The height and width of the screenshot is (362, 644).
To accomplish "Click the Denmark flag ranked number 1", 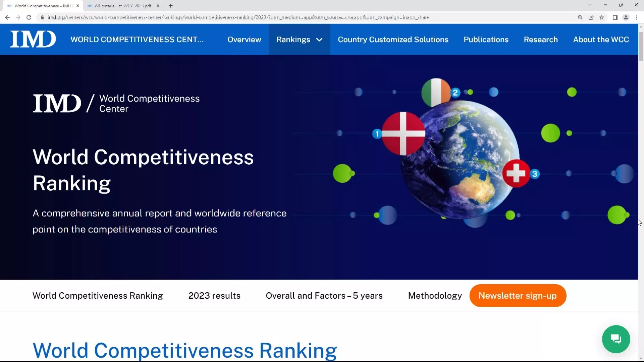I will click(403, 133).
